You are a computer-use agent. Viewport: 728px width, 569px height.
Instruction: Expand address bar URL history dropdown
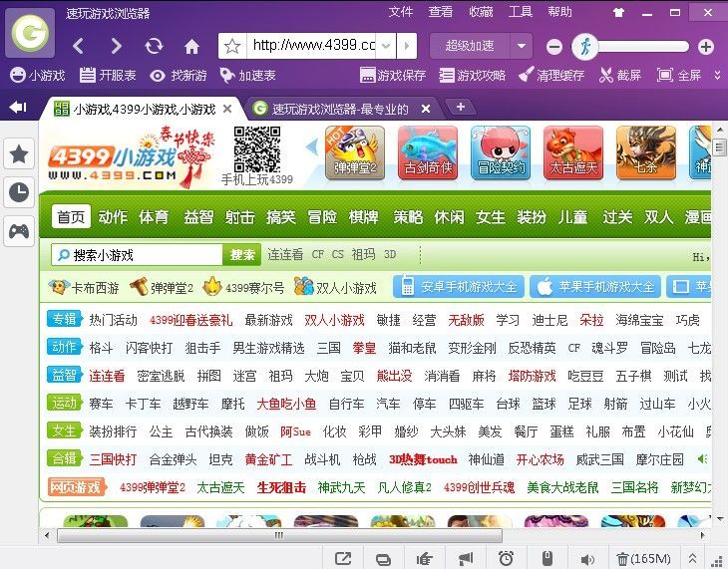385,46
